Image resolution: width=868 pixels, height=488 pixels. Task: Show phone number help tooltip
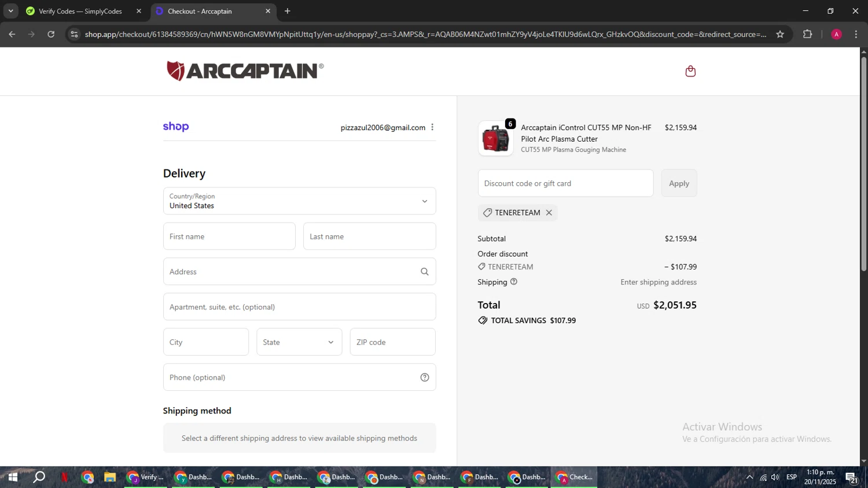point(424,378)
